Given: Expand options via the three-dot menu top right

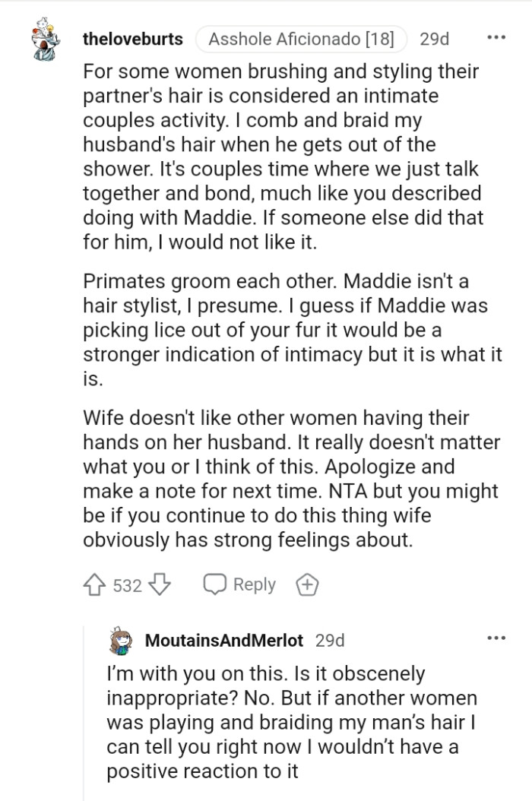Looking at the screenshot, I should (x=495, y=36).
